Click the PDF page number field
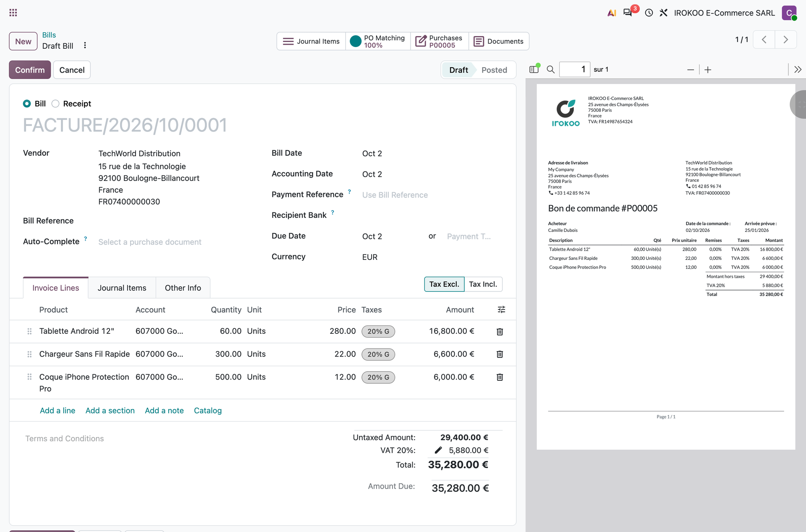 [575, 69]
